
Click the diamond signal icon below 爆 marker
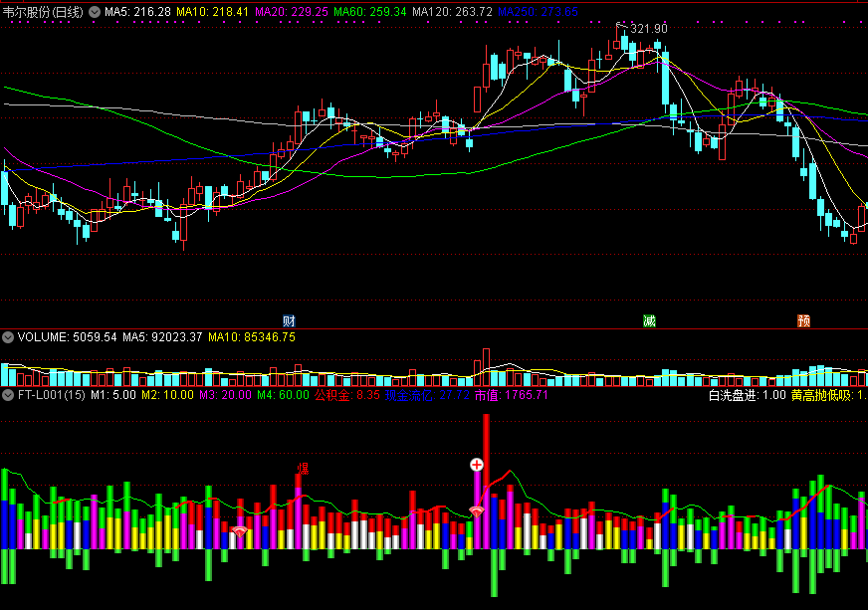(239, 532)
